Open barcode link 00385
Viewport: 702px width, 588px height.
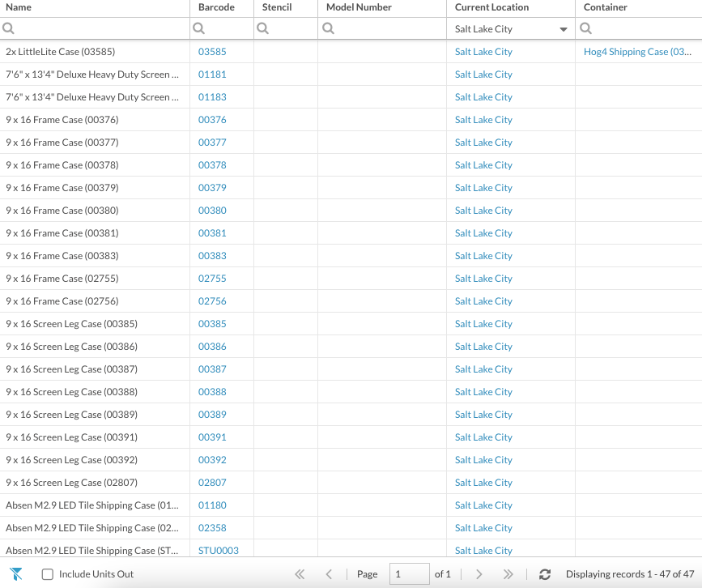click(x=212, y=324)
